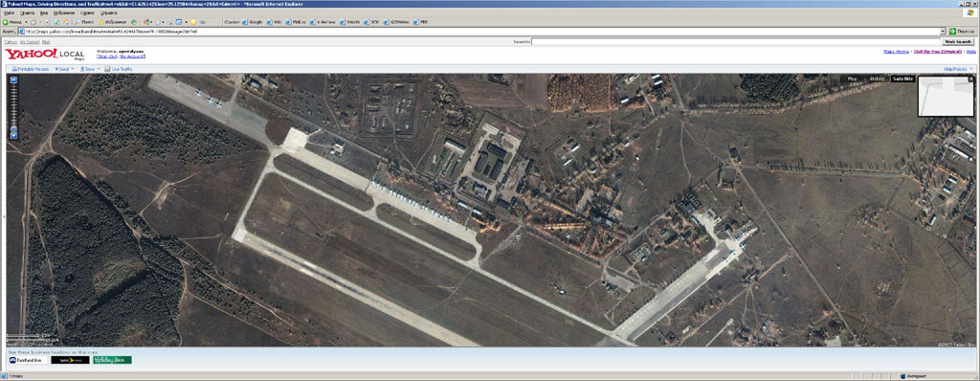Viewport: 980px width, 381px height.
Task: Click the browser Home icon
Action: [x=66, y=22]
